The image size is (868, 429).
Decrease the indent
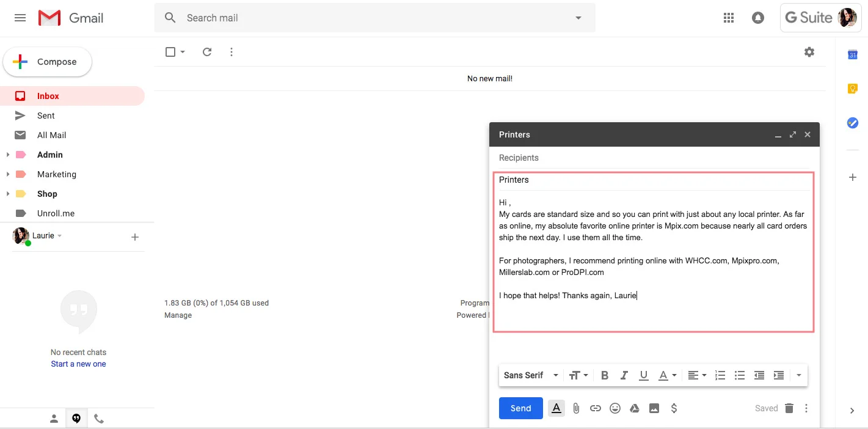(759, 375)
